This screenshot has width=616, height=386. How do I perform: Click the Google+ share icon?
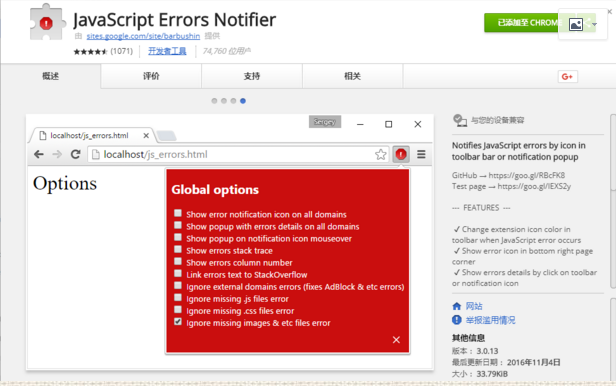[567, 77]
